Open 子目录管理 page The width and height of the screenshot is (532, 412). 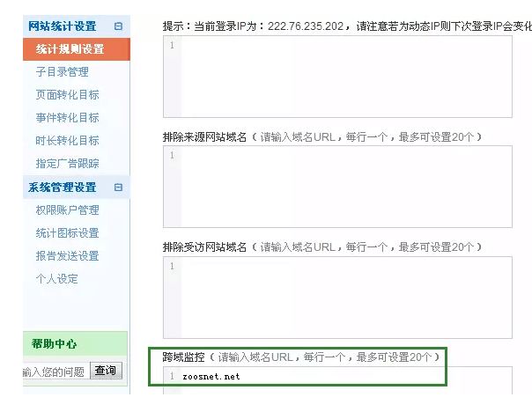tap(62, 72)
